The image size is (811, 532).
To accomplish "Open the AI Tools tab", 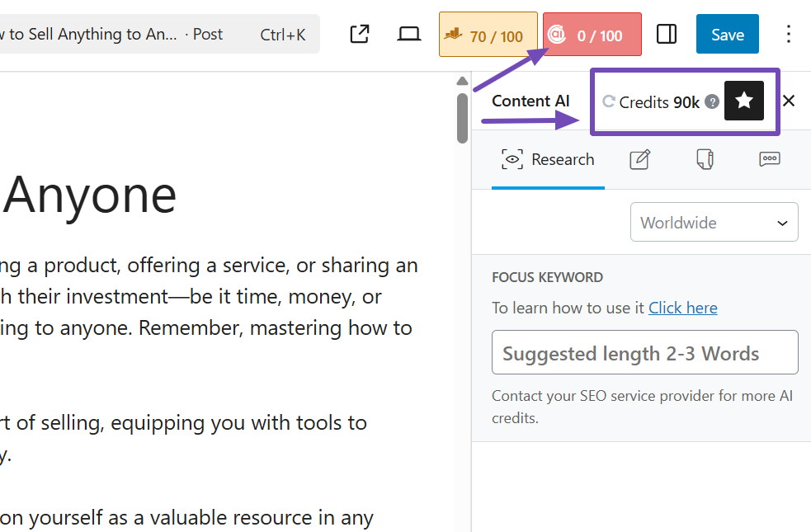I will point(705,160).
